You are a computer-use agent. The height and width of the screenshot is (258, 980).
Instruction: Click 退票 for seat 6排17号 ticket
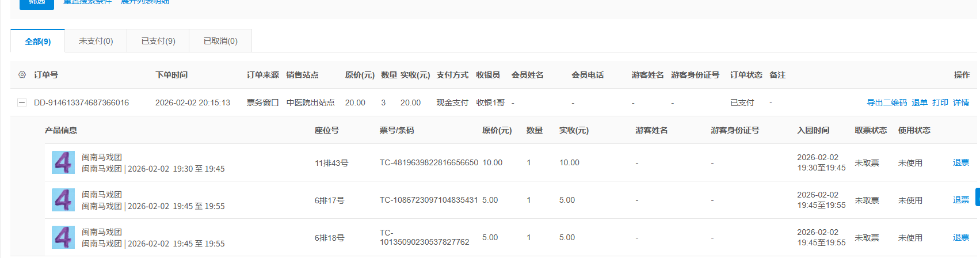(x=961, y=200)
